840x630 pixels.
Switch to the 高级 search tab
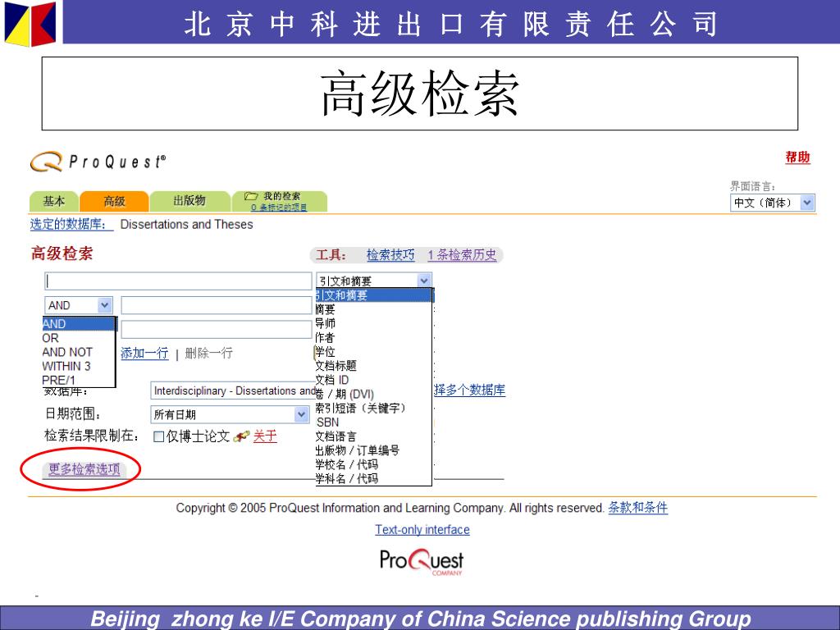tap(114, 202)
